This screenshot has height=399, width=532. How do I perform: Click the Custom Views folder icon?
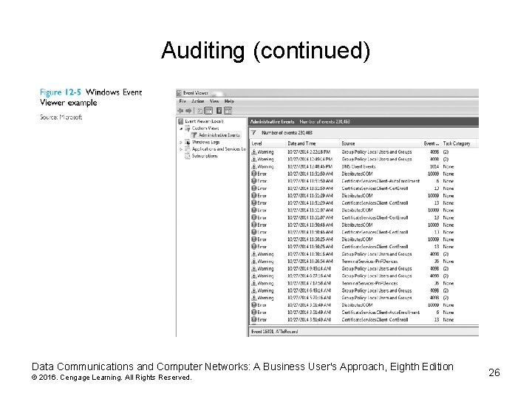click(187, 129)
